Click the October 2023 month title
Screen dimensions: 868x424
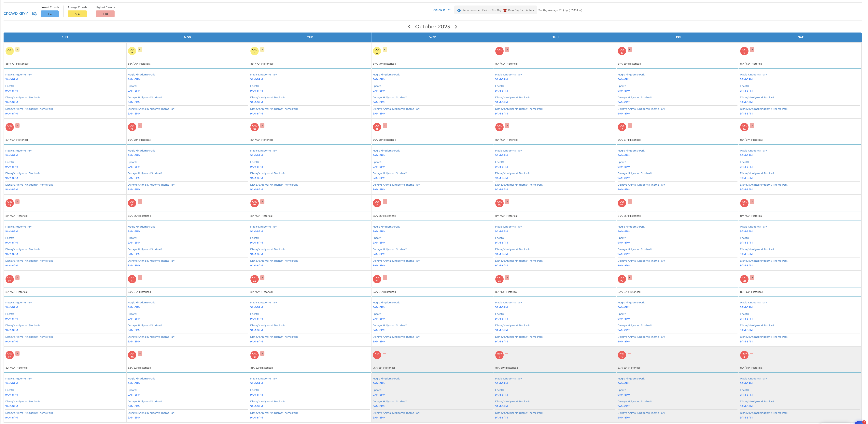(x=432, y=27)
